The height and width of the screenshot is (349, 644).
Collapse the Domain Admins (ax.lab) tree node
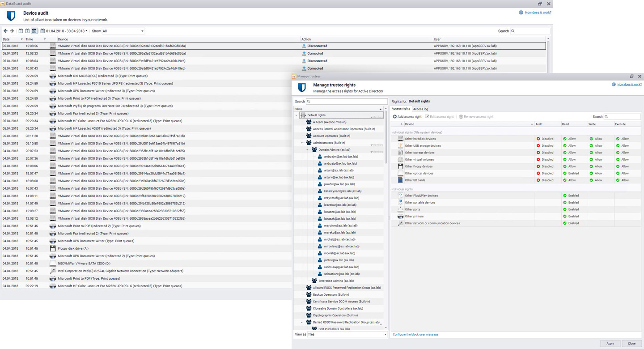click(x=307, y=150)
